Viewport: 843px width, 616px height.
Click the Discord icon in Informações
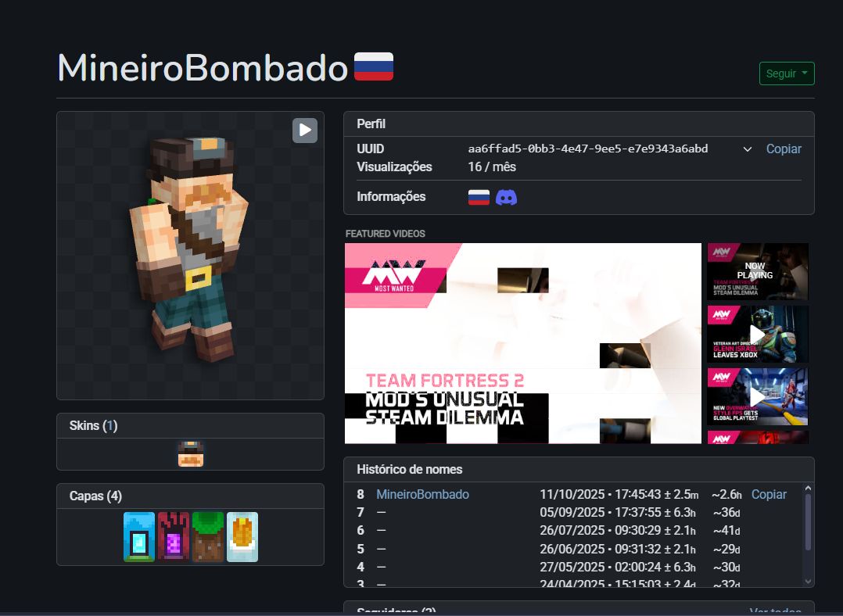(x=506, y=197)
